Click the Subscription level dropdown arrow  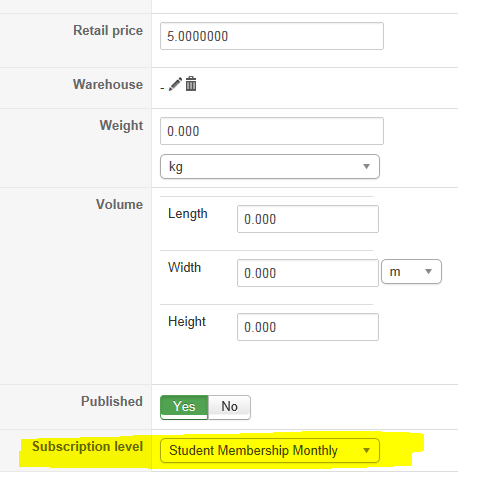click(x=366, y=451)
